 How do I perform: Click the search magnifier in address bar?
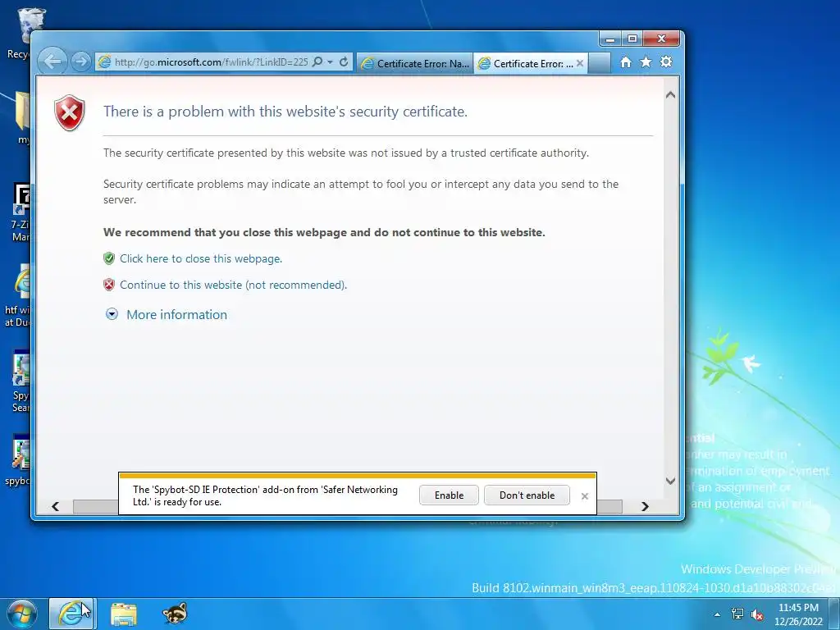(x=317, y=62)
